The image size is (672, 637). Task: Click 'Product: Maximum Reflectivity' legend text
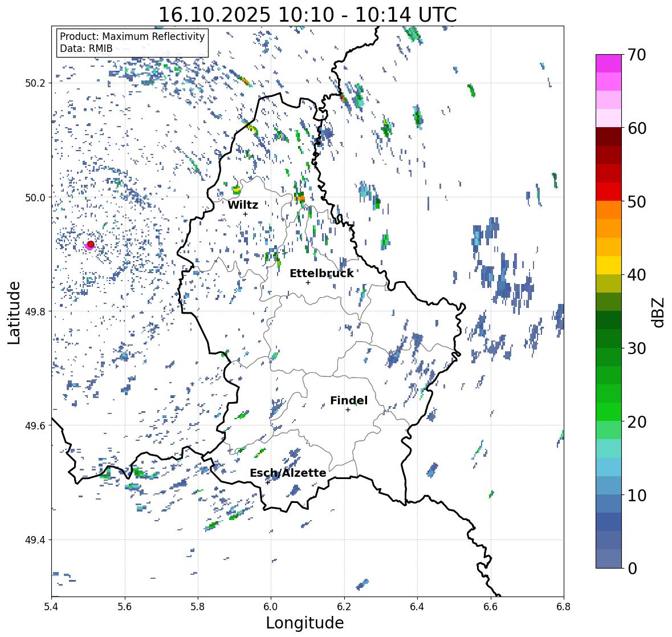132,36
